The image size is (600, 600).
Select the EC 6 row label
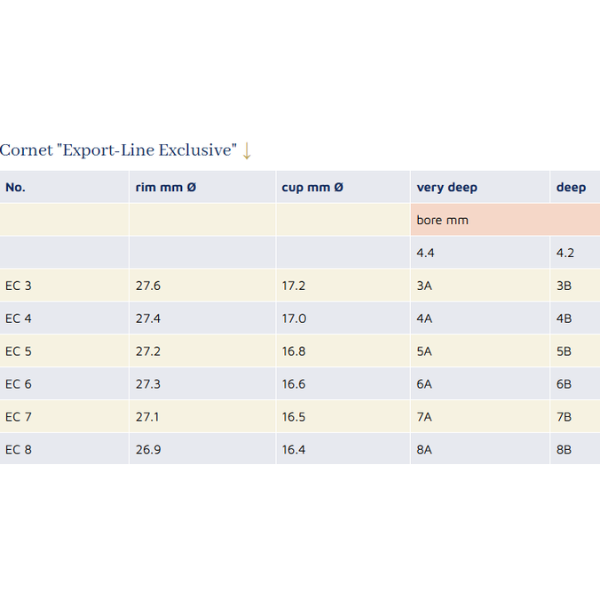click(18, 384)
